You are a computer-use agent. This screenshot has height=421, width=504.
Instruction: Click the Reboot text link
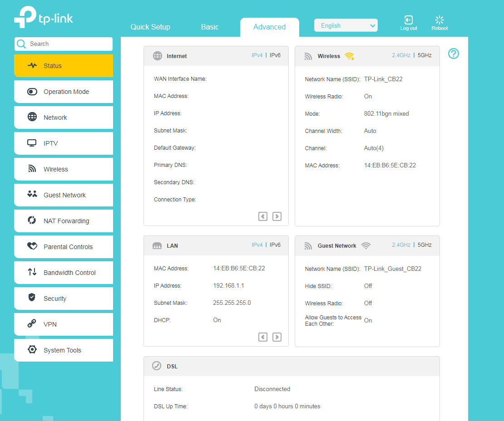(x=440, y=28)
